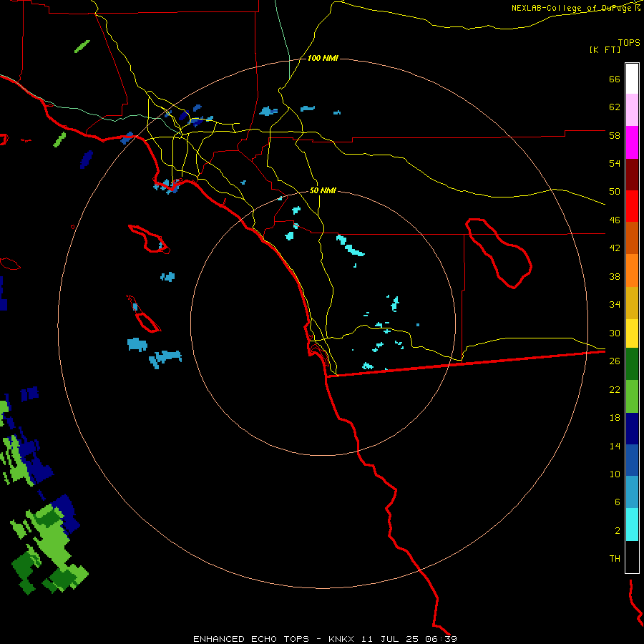
Task: Click the legend value 18
Action: (x=615, y=418)
